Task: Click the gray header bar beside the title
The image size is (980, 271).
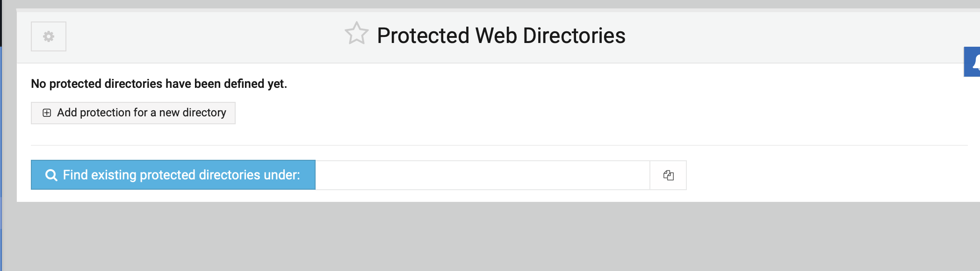Action: [x=795, y=37]
